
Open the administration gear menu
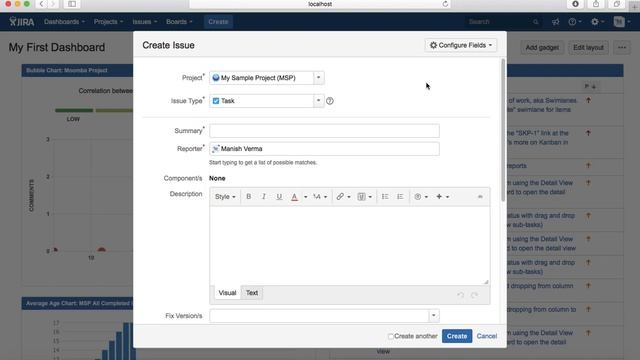click(x=598, y=22)
